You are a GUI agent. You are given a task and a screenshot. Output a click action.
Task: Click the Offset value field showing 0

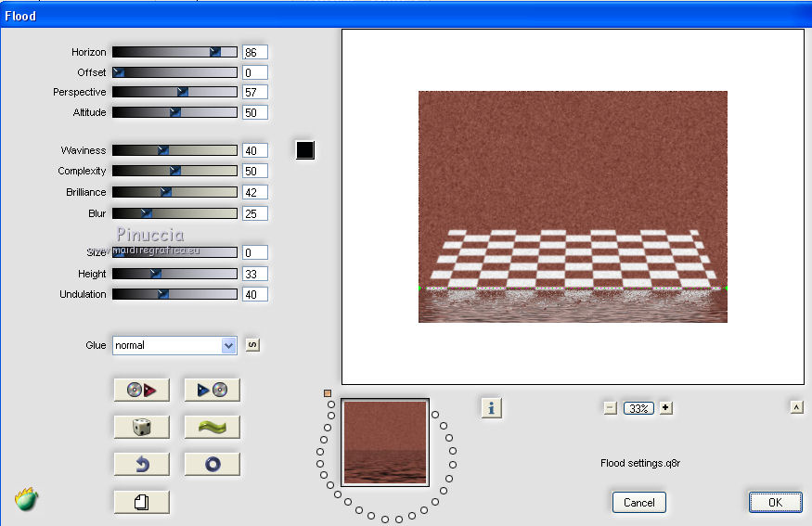[255, 72]
